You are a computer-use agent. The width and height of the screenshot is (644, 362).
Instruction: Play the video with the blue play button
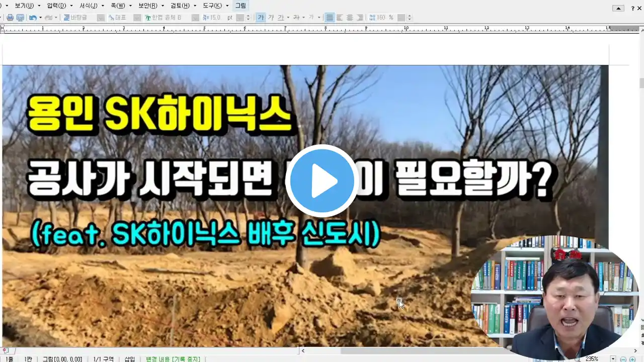coord(322,181)
